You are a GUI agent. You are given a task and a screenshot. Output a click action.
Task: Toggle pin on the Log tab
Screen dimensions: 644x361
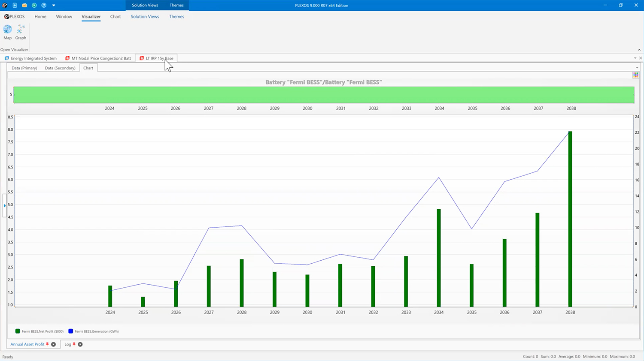[74, 344]
